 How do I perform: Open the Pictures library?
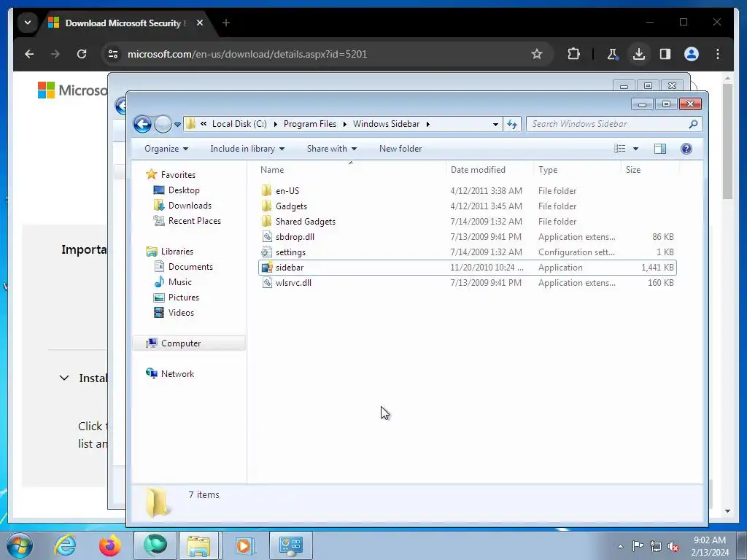point(183,297)
